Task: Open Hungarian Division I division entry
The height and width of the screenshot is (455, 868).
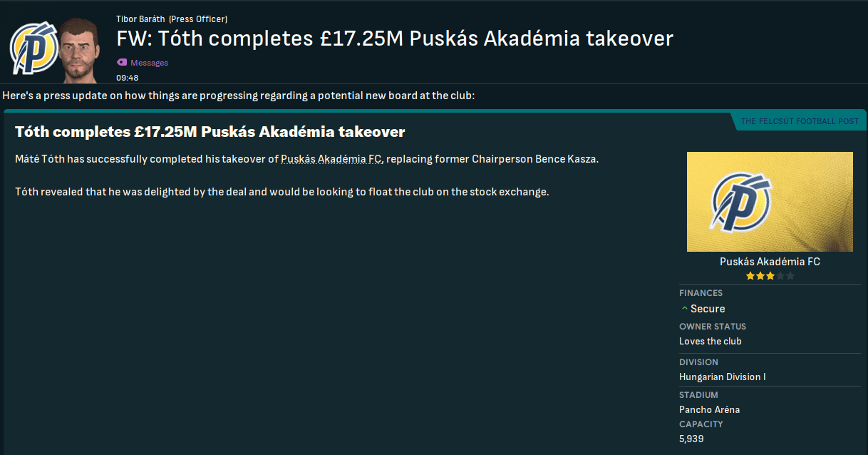Action: coord(722,377)
